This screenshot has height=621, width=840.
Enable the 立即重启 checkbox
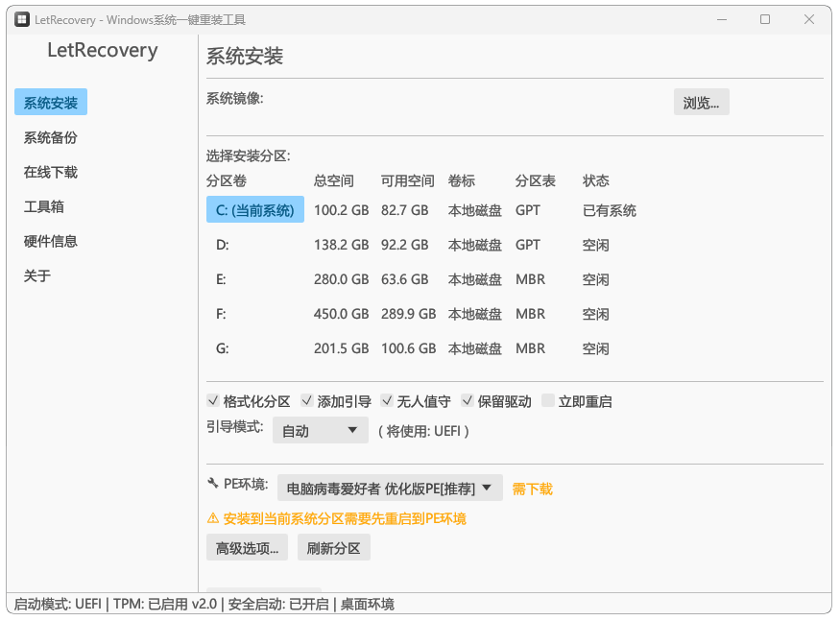[x=548, y=401]
